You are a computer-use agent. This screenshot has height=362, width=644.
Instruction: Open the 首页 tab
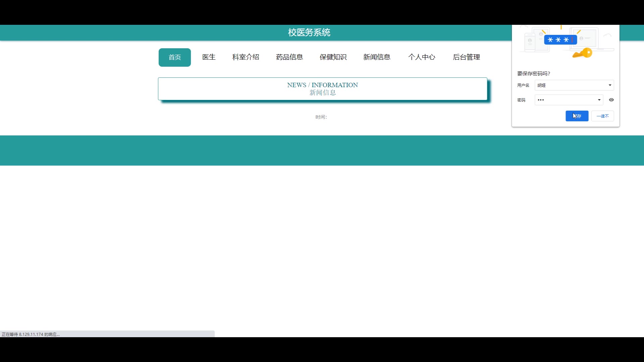(174, 57)
